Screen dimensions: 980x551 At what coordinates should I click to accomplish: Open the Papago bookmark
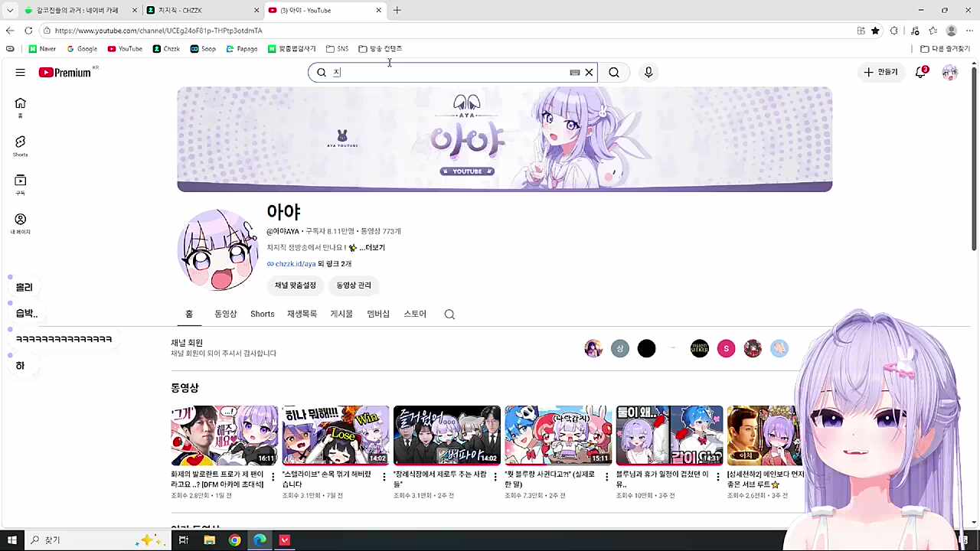coord(242,48)
